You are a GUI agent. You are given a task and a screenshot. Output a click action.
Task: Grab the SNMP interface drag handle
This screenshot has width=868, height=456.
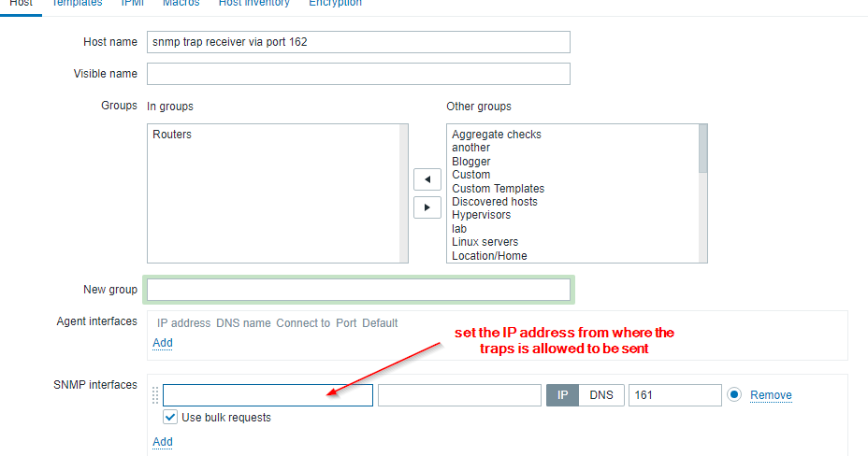point(155,394)
